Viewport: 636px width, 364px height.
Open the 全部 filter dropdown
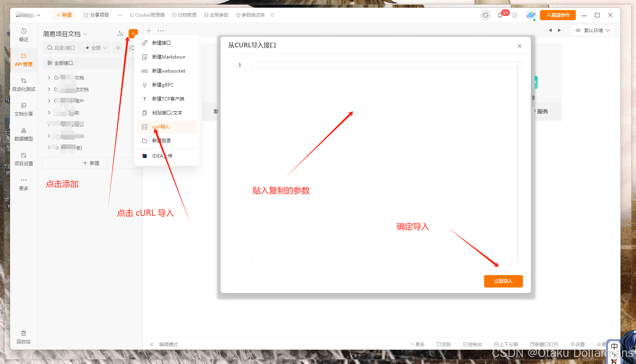coord(96,48)
